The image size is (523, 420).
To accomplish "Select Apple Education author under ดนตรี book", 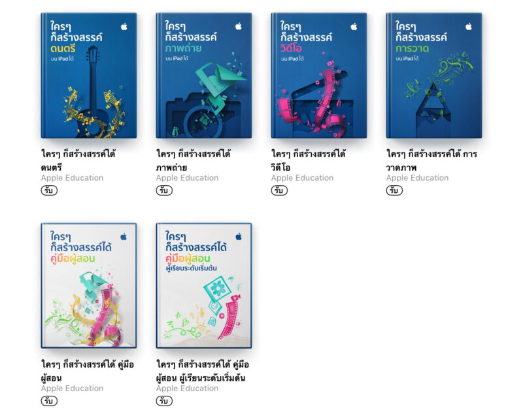I will [x=72, y=178].
